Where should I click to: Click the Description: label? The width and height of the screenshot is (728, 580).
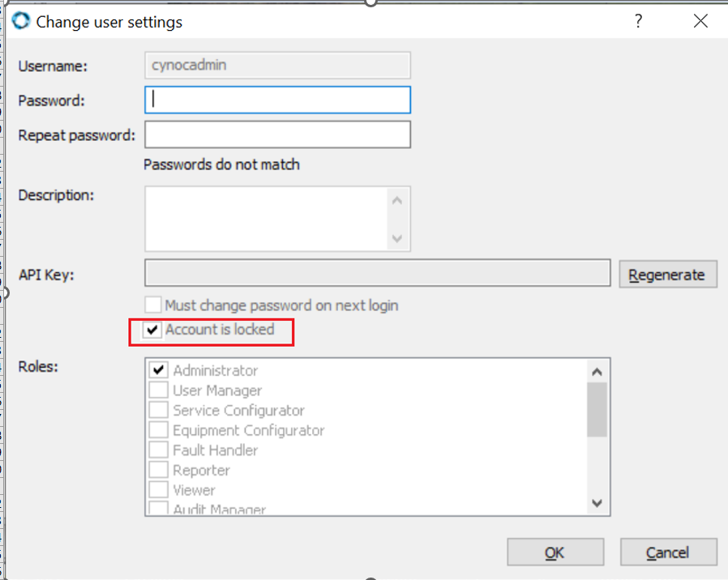click(x=56, y=195)
